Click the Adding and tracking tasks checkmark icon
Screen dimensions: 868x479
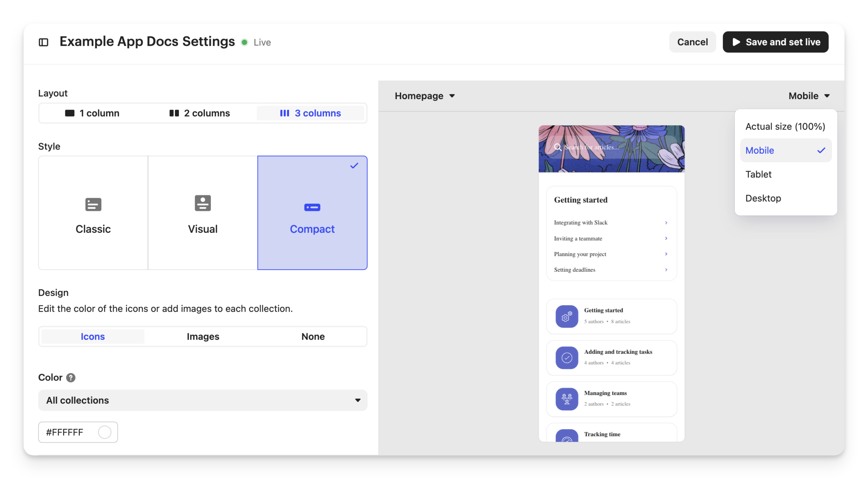[567, 358]
